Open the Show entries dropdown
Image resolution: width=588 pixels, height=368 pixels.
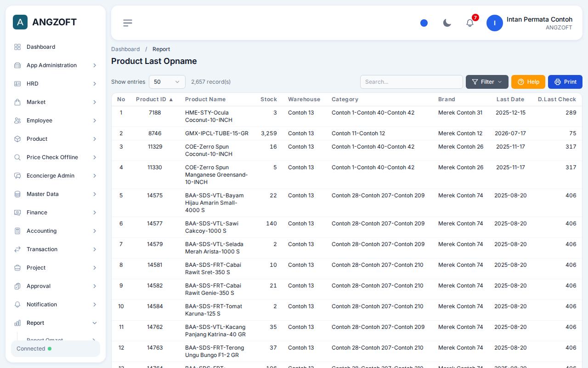(x=167, y=82)
